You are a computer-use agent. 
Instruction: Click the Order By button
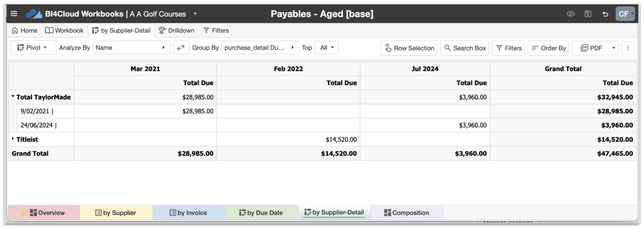pos(548,48)
